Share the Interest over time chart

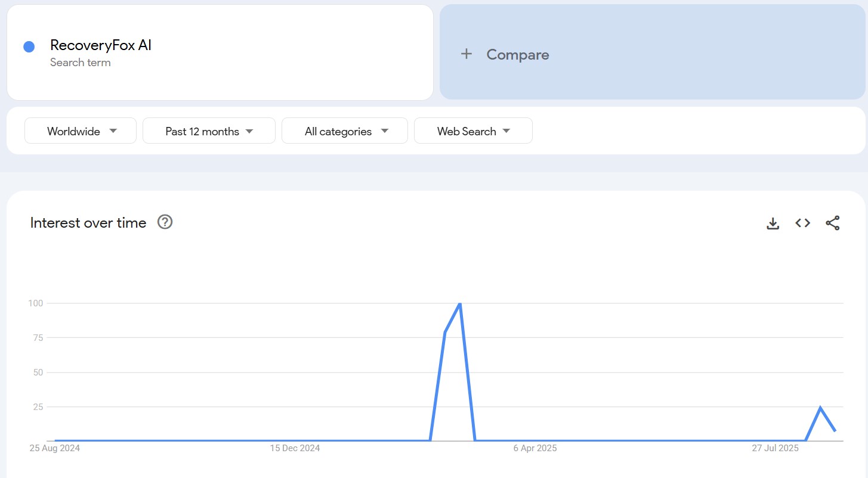[833, 223]
